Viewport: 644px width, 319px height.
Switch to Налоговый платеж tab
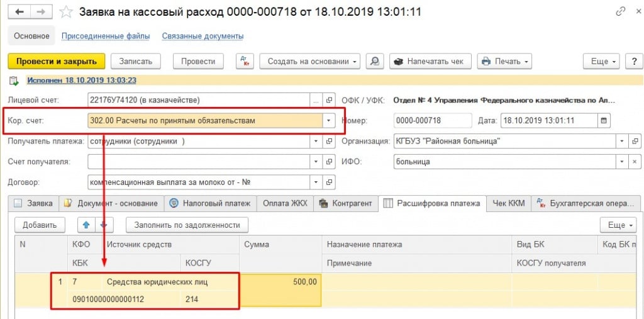[x=209, y=203]
